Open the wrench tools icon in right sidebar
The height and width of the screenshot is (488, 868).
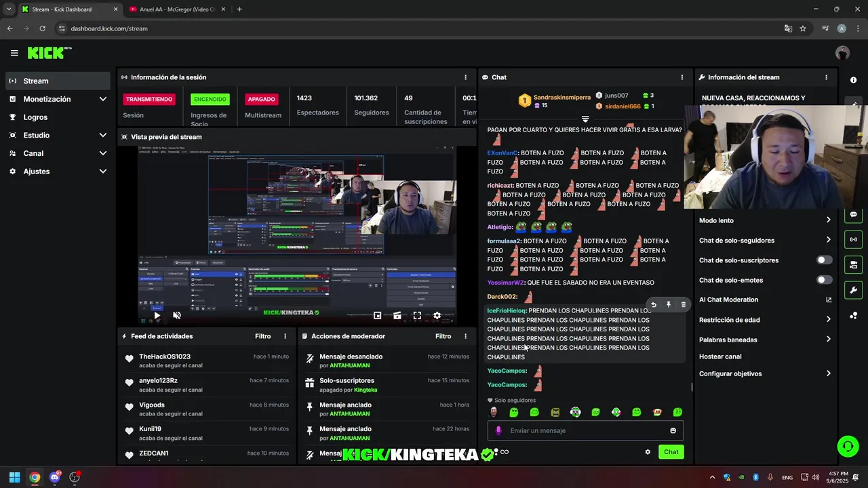pyautogui.click(x=853, y=290)
